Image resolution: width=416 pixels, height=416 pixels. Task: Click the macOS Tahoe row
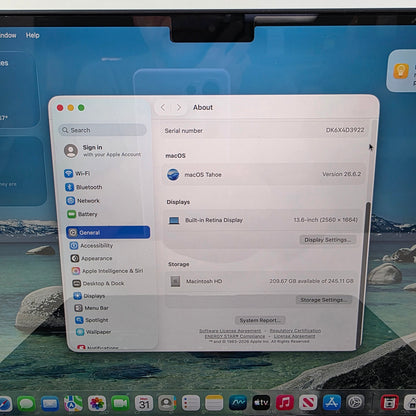[x=264, y=174]
